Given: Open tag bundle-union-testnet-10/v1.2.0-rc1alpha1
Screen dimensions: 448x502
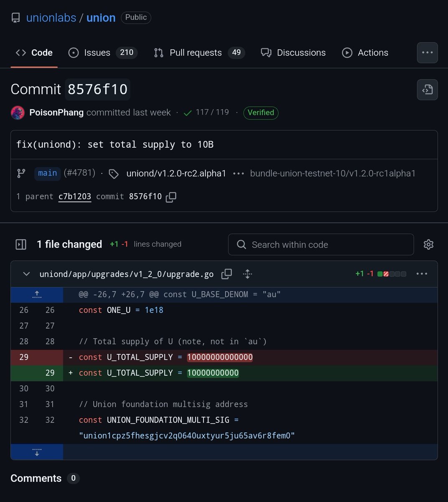Looking at the screenshot, I should coord(333,173).
